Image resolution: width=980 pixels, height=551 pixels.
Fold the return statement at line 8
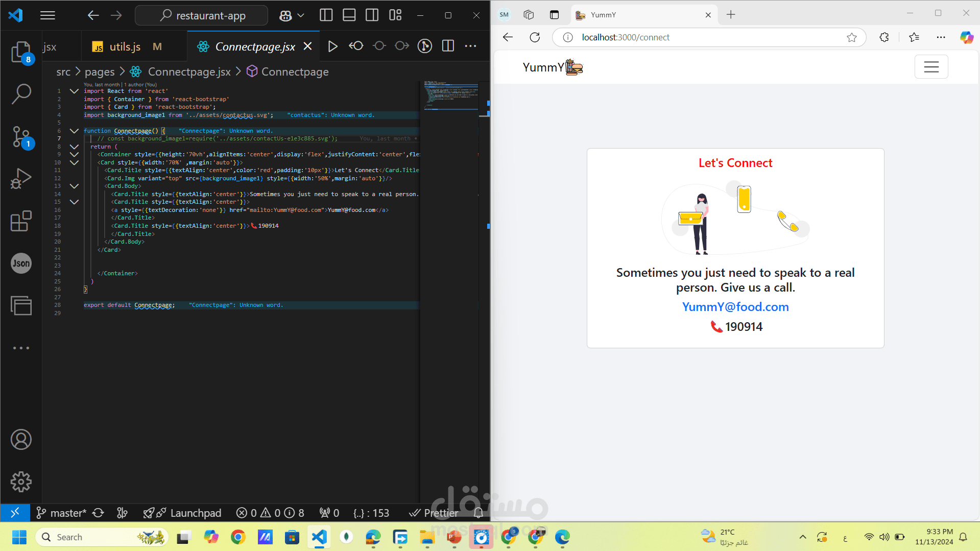click(x=74, y=147)
